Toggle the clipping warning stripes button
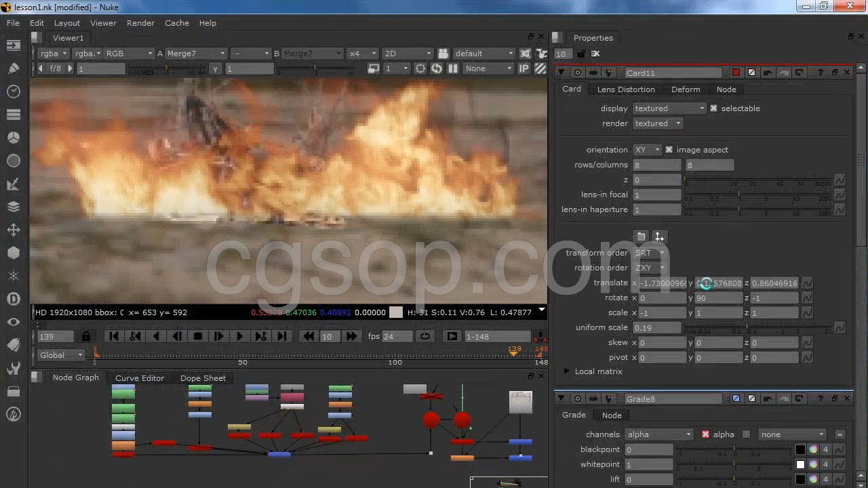Viewport: 868px width, 488px height. click(x=540, y=68)
